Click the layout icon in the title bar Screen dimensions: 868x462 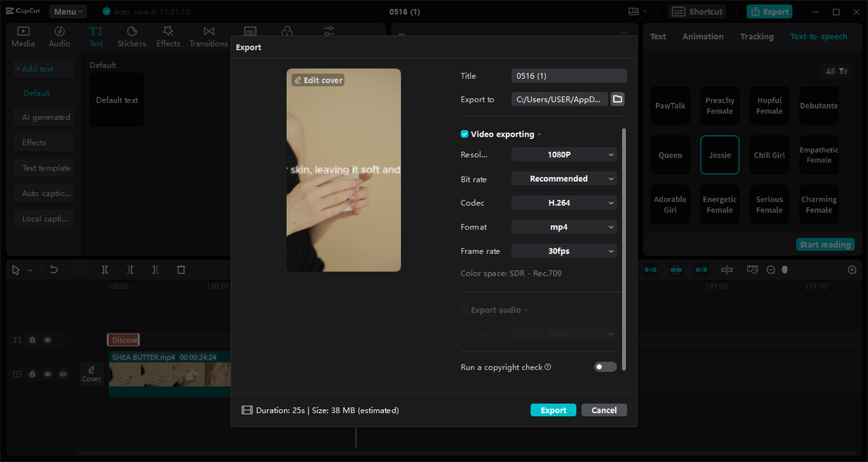[633, 12]
